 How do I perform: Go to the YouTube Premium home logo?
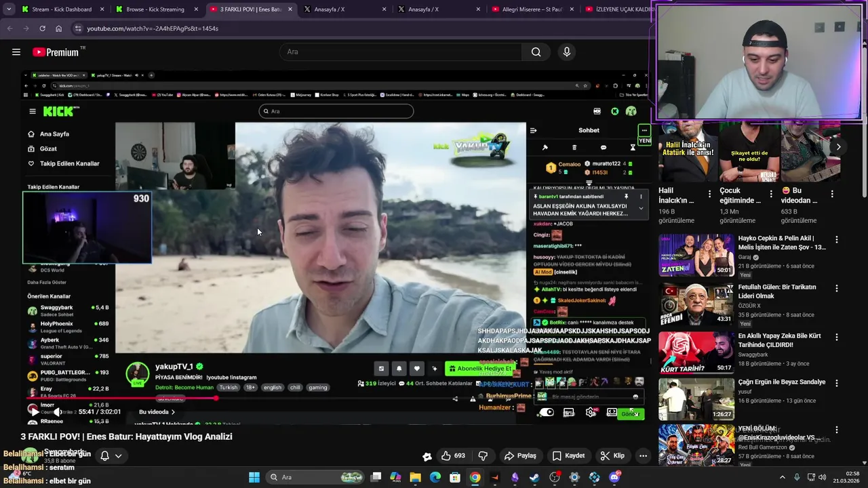coord(56,52)
